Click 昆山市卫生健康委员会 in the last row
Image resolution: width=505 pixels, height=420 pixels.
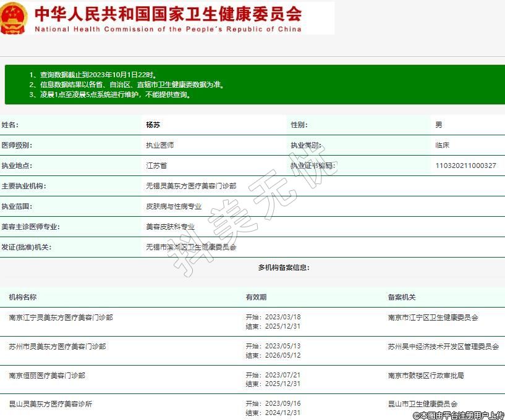pos(423,404)
